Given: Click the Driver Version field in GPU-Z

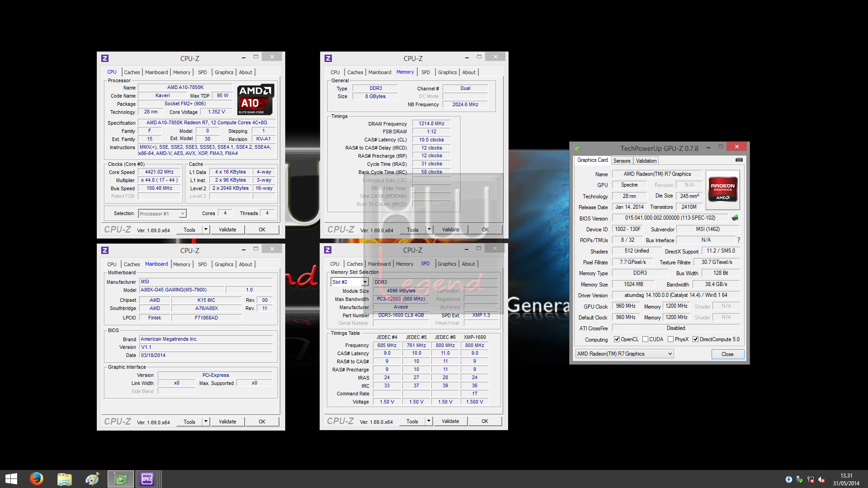Looking at the screenshot, I should point(676,295).
